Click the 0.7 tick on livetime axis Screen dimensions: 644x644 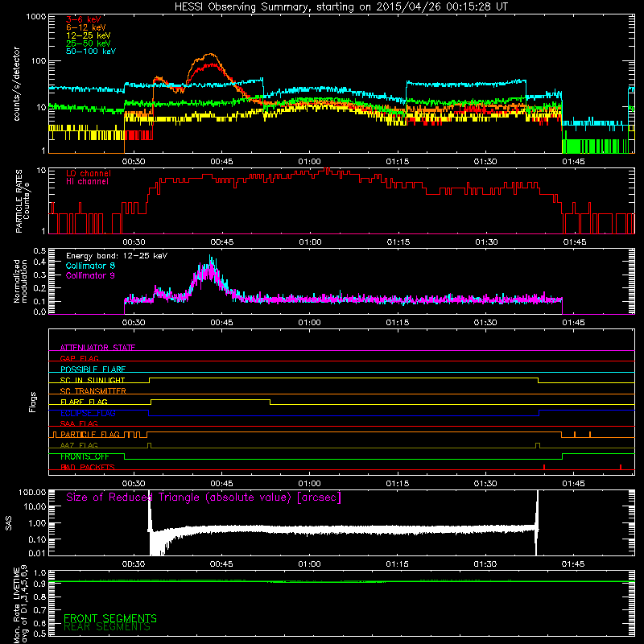click(x=39, y=610)
